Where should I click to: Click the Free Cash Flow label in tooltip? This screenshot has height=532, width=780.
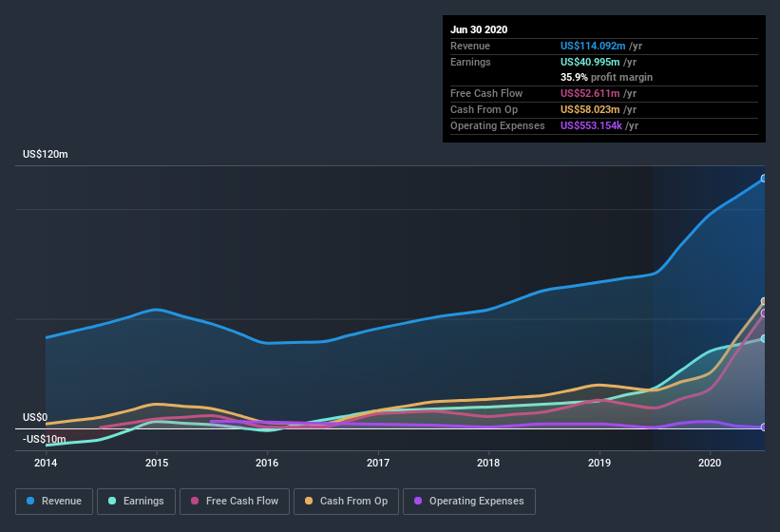[x=486, y=93]
